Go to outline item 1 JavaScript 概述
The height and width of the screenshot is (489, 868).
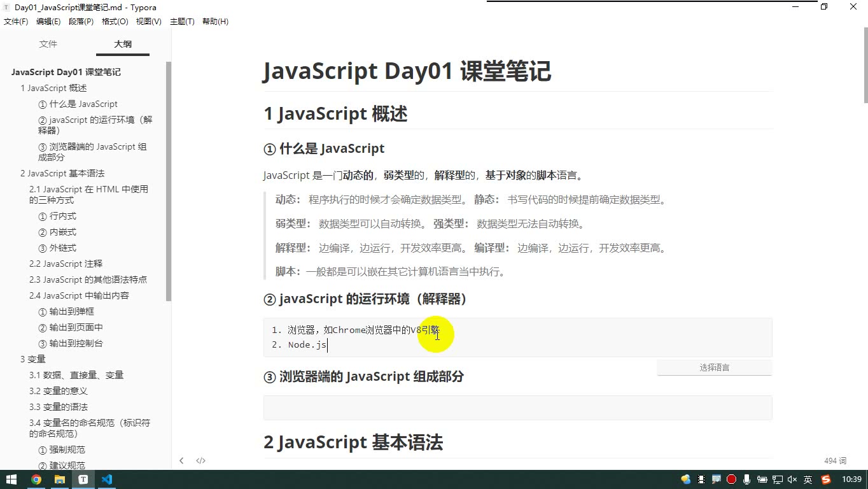[x=53, y=88]
